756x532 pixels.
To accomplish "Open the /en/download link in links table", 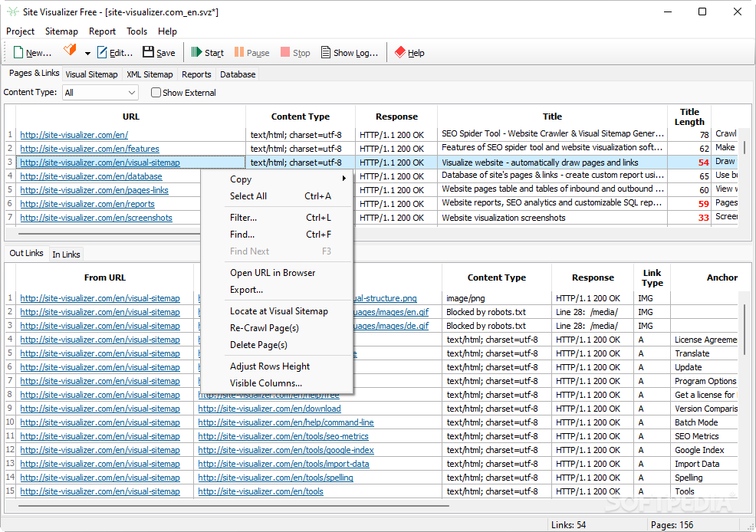I will (x=269, y=409).
